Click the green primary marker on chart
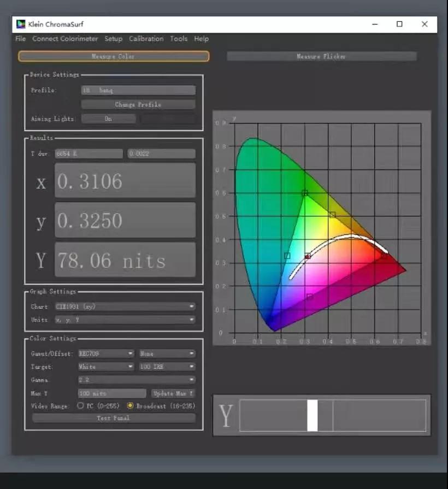 [305, 193]
